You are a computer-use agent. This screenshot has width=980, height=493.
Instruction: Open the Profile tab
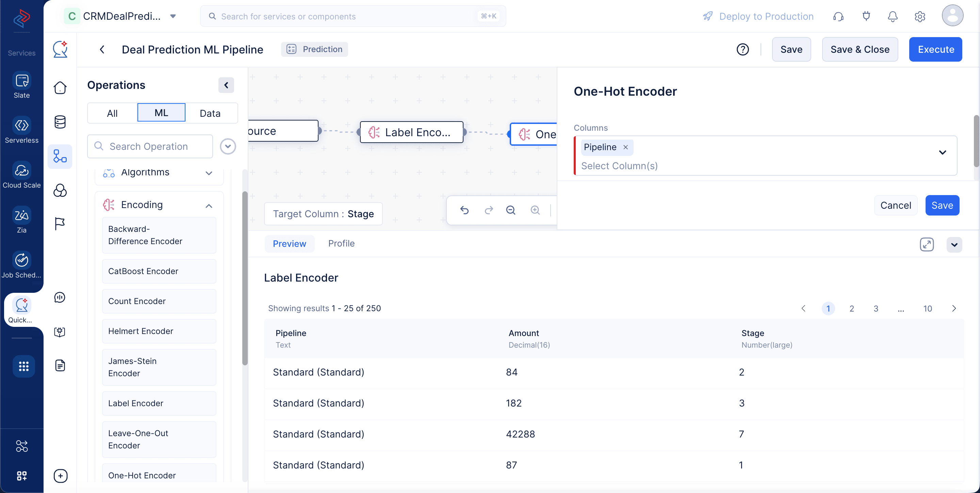click(341, 244)
